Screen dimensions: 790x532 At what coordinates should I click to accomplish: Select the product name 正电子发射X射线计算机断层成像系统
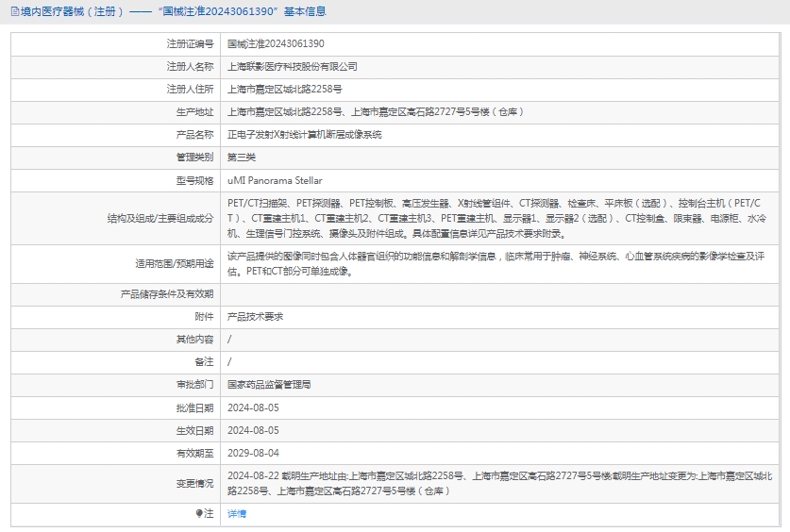(304, 135)
